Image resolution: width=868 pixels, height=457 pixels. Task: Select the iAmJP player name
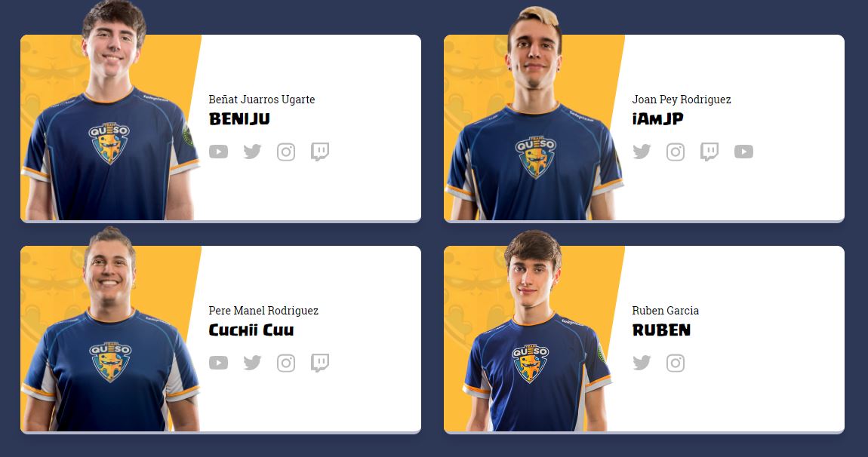coord(657,119)
